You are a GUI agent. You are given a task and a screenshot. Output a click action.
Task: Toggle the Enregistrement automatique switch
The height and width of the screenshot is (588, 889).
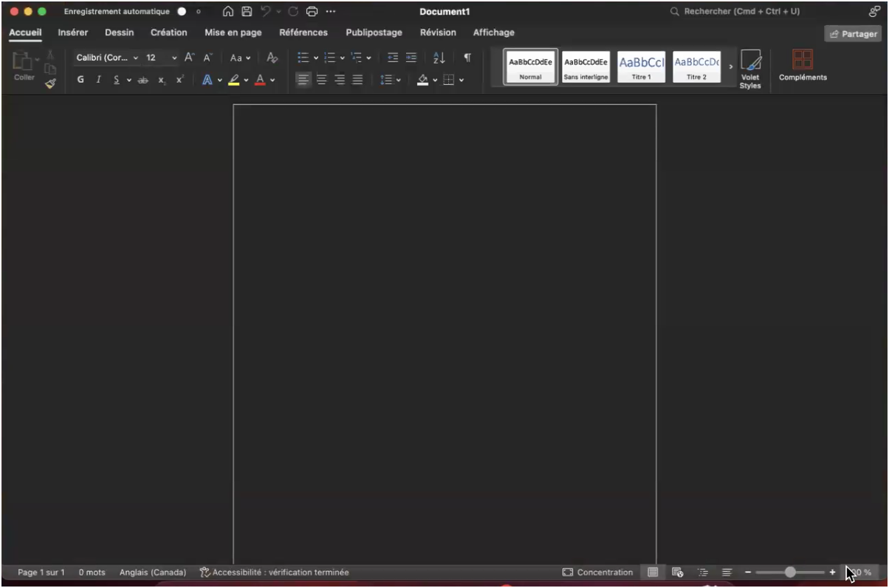(x=189, y=12)
